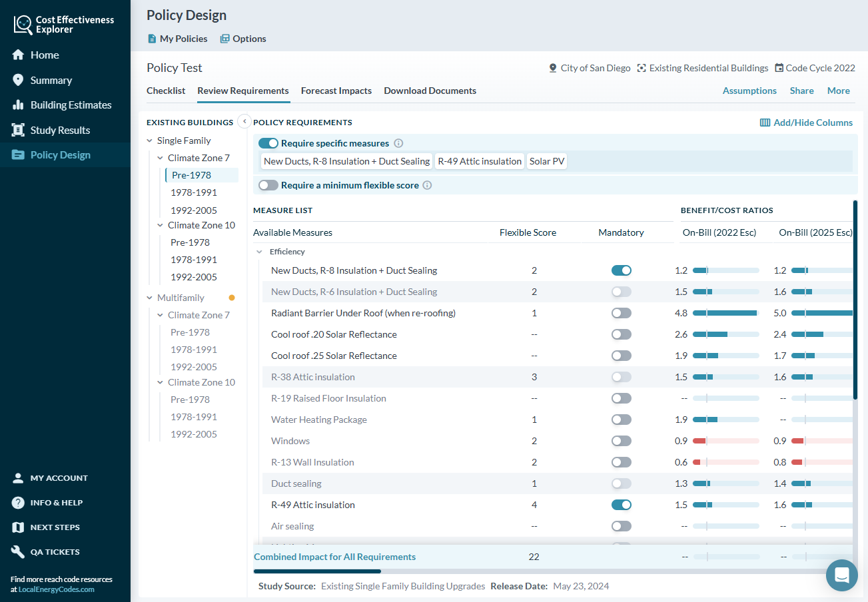Viewport: 868px width, 602px height.
Task: Click the QA Tickets wrench icon
Action: click(19, 552)
